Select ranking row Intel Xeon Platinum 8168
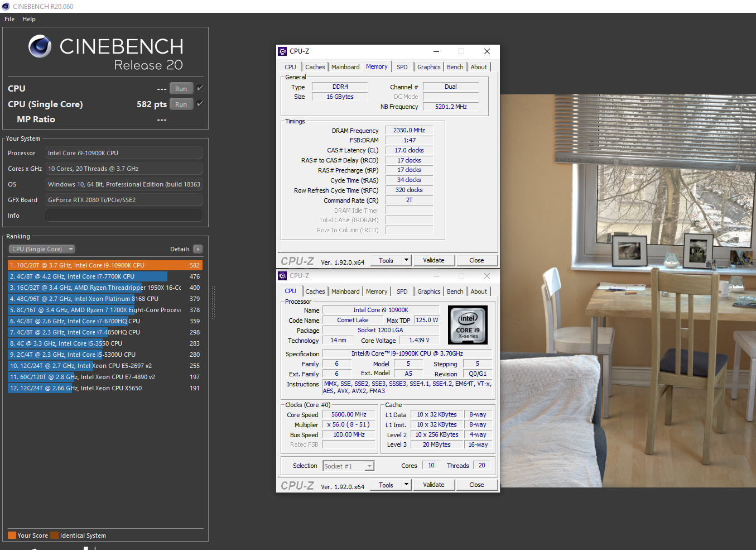 pos(105,299)
